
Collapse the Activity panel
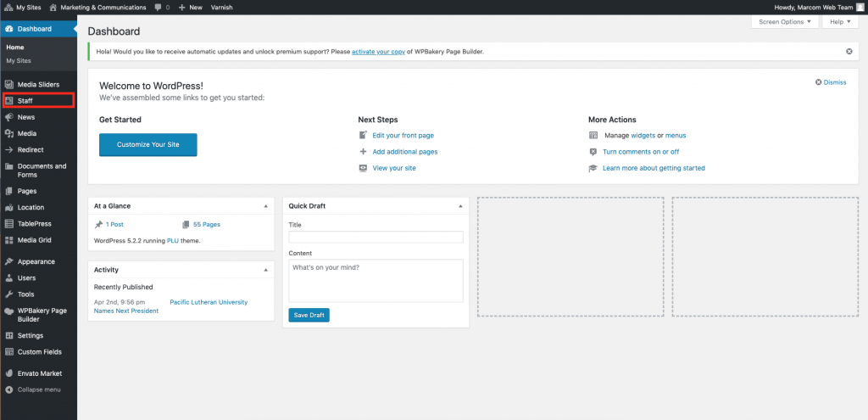pyautogui.click(x=265, y=270)
